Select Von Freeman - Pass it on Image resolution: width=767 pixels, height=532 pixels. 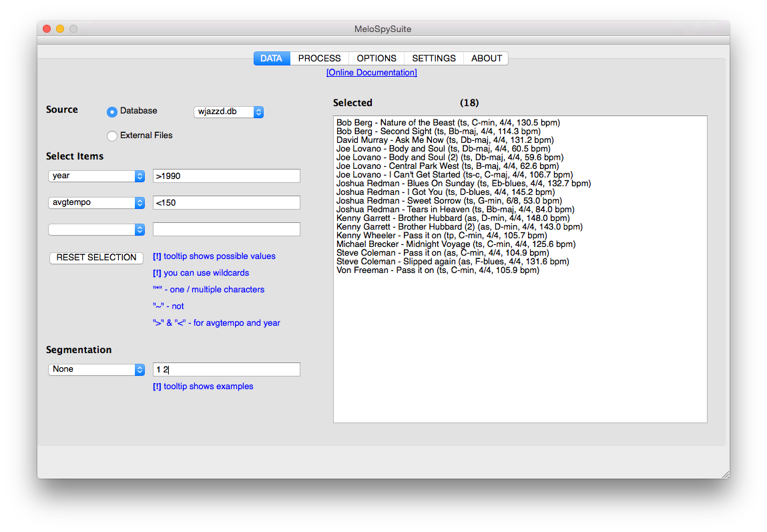coord(438,270)
